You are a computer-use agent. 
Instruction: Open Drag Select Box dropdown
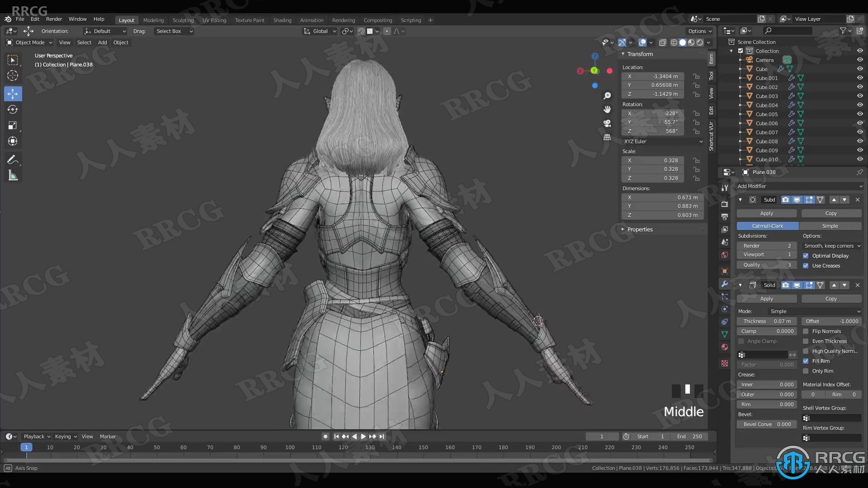174,31
